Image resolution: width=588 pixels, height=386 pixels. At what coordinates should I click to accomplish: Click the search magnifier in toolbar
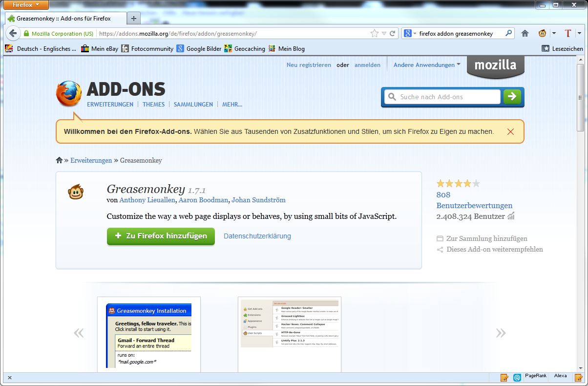[x=509, y=33]
